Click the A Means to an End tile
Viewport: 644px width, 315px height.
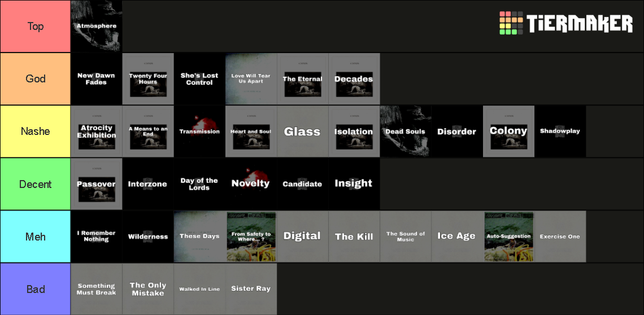point(148,132)
